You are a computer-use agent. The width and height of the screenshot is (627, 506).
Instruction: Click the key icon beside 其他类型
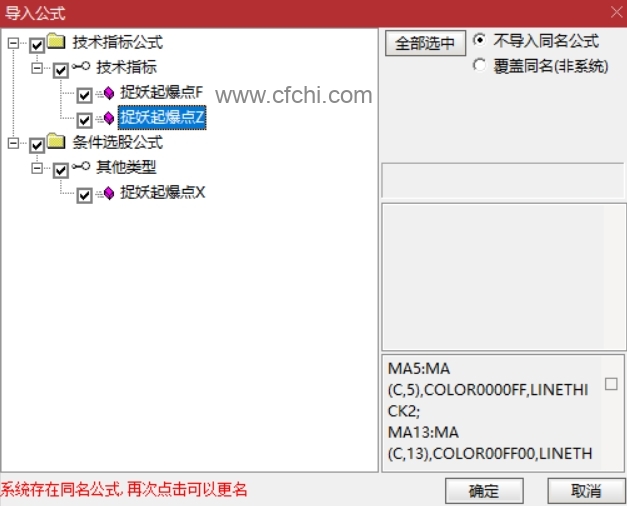81,166
